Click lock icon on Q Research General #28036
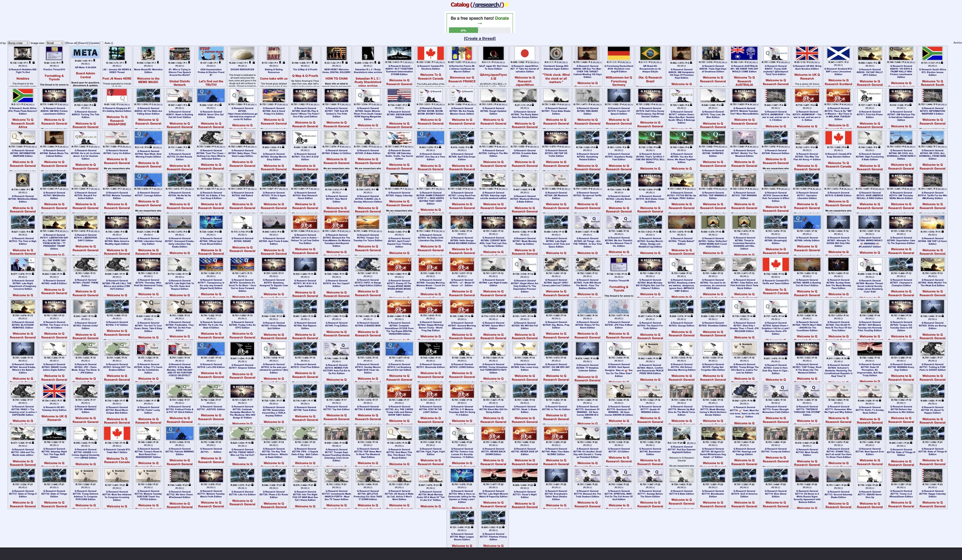The height and width of the screenshot is (560, 962). [879, 63]
